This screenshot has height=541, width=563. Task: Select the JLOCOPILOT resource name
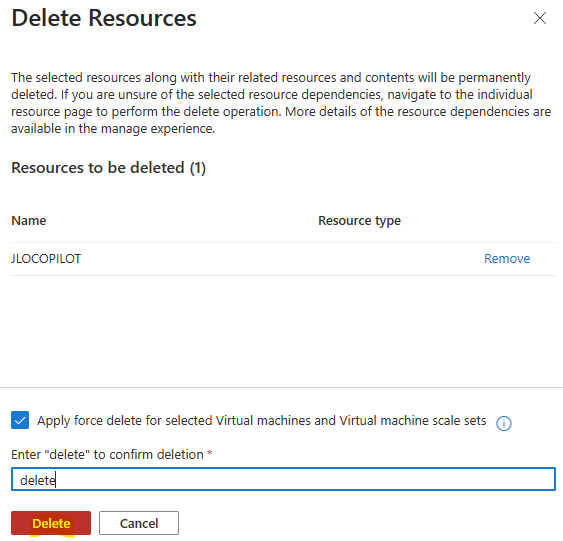pos(46,259)
